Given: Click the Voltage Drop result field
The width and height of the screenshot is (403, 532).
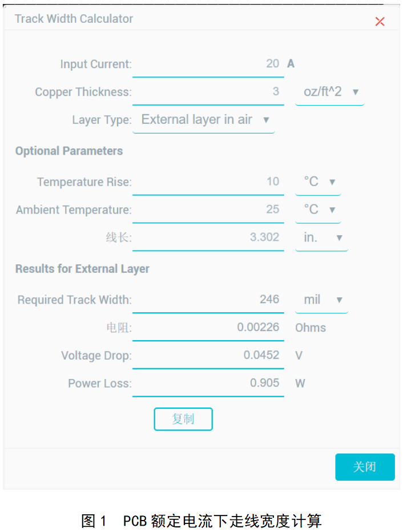Looking at the screenshot, I should coord(208,355).
